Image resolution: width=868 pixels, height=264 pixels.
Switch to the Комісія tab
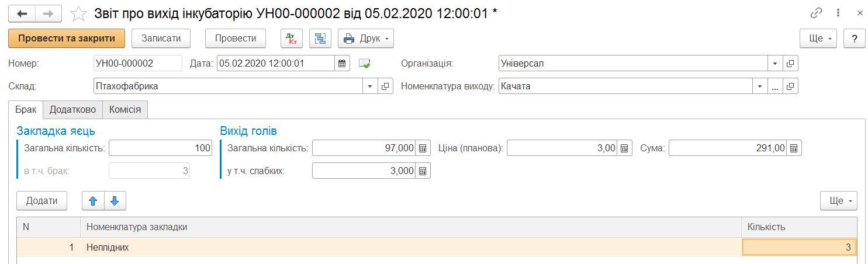point(125,109)
